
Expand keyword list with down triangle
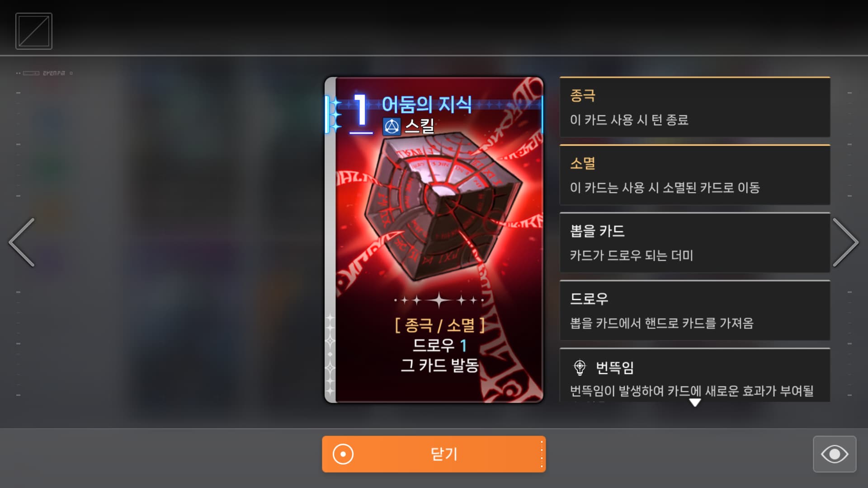[x=695, y=402]
